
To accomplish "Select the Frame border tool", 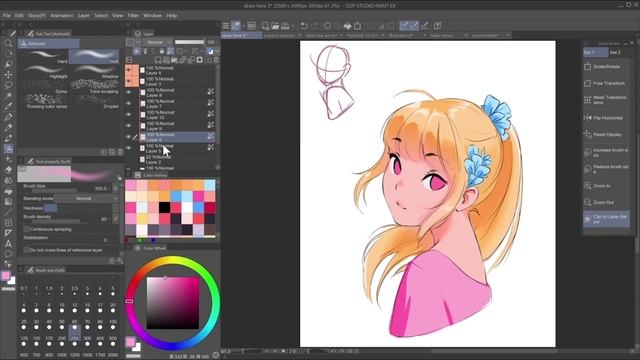I will (x=8, y=223).
